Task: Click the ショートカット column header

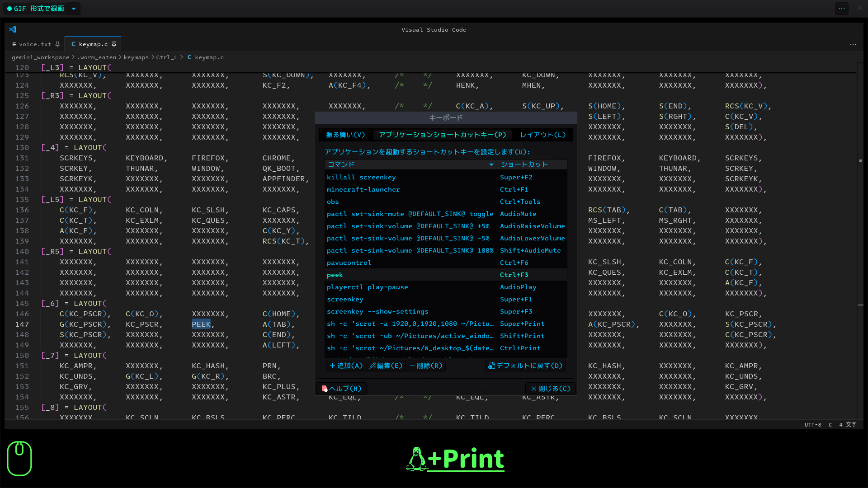Action: (524, 164)
